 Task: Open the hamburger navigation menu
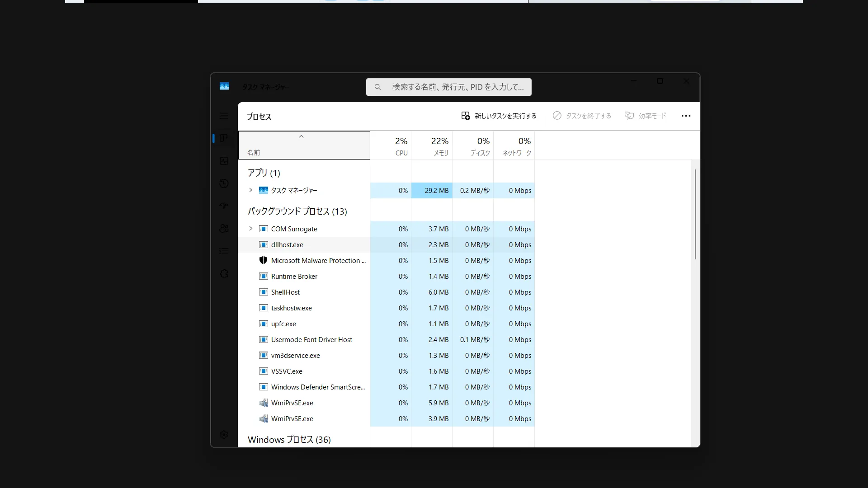click(224, 116)
